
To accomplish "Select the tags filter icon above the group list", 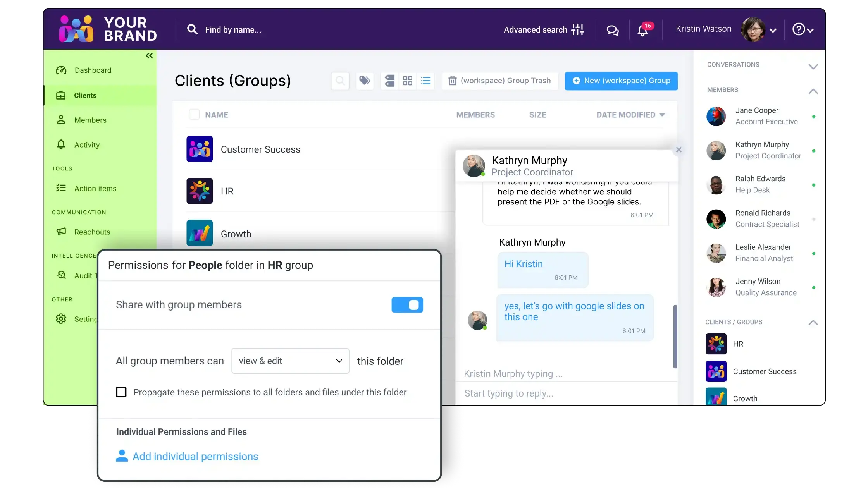I will pyautogui.click(x=365, y=81).
